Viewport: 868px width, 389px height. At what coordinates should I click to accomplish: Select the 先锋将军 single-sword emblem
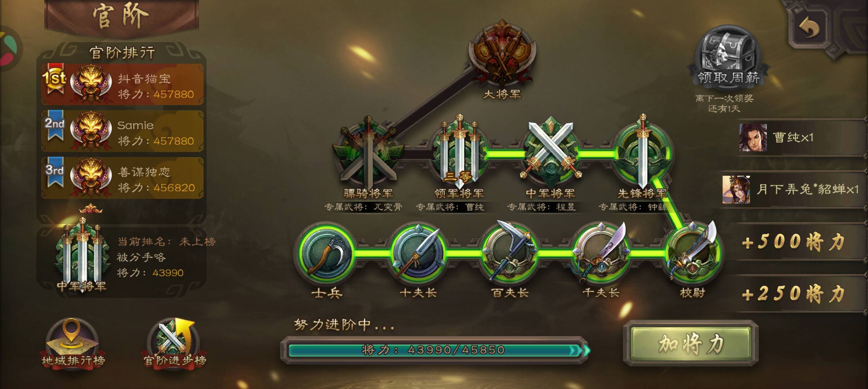click(x=643, y=151)
